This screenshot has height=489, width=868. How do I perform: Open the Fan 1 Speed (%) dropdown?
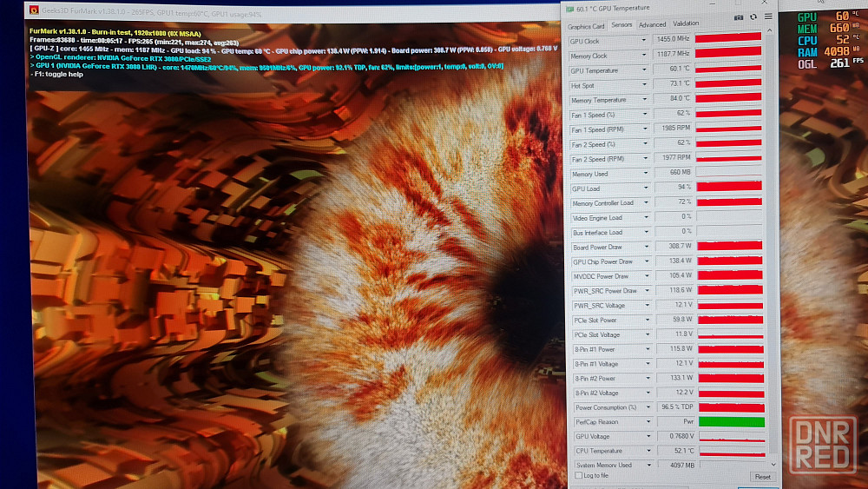644,114
